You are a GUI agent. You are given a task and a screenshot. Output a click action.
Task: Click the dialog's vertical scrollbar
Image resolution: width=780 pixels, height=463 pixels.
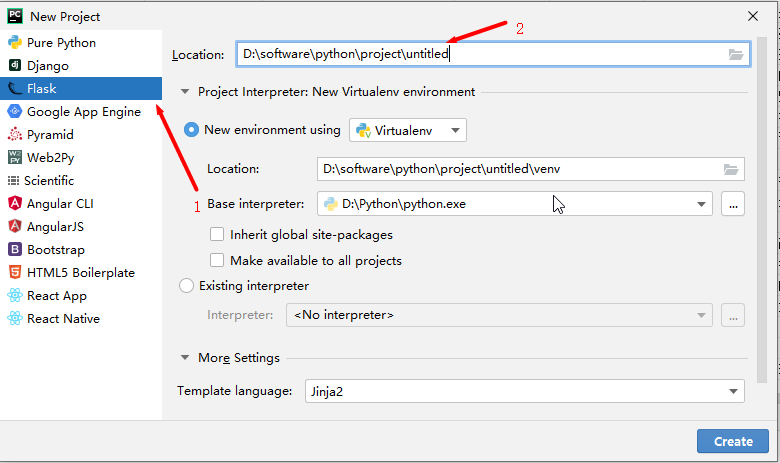point(762,209)
